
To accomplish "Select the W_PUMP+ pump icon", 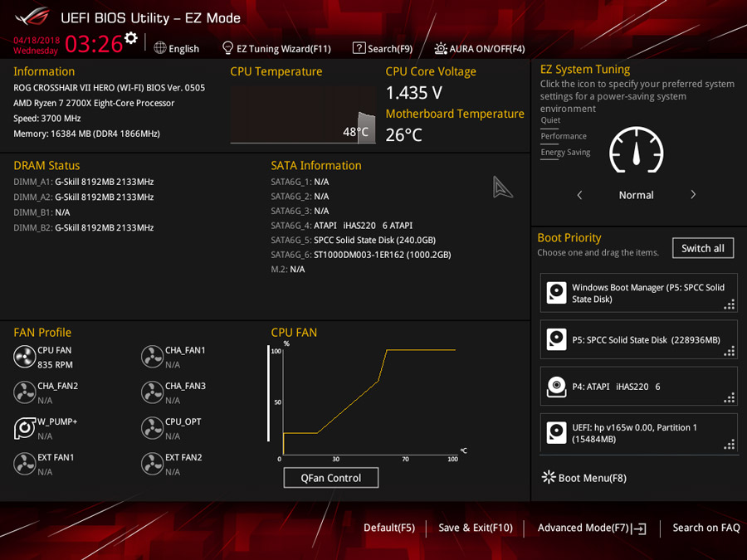I will coord(24,428).
